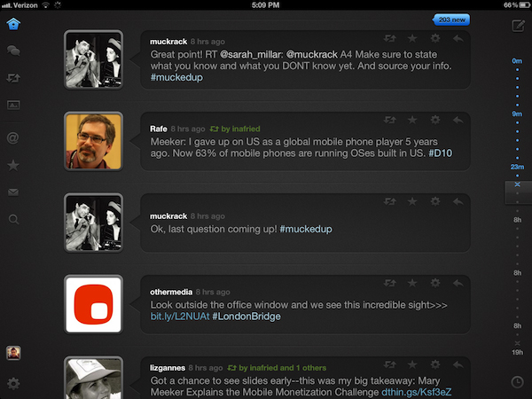Viewport: 532px width, 399px height.
Task: Open muckrack avatar on 'last question' tweet
Action: [93, 223]
